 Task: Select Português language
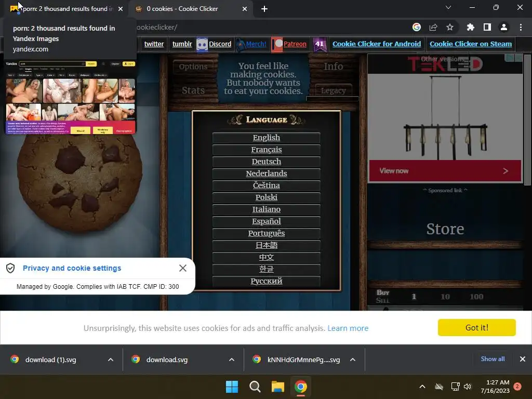click(x=267, y=233)
